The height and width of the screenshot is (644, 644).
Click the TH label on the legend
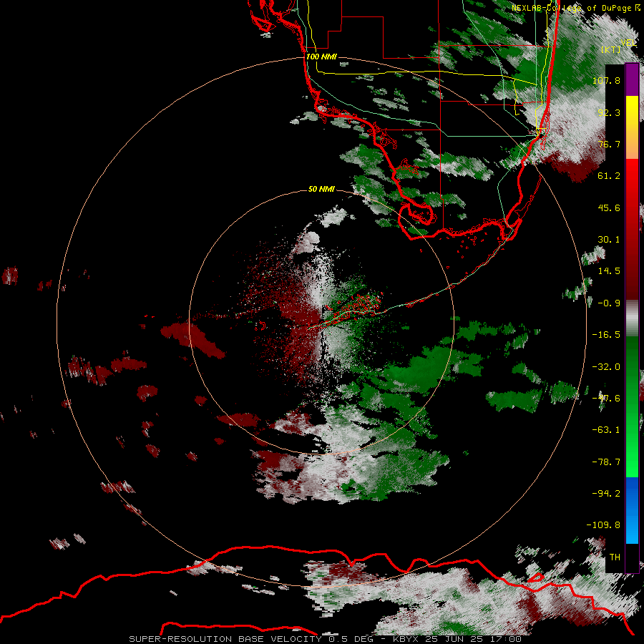tap(615, 557)
